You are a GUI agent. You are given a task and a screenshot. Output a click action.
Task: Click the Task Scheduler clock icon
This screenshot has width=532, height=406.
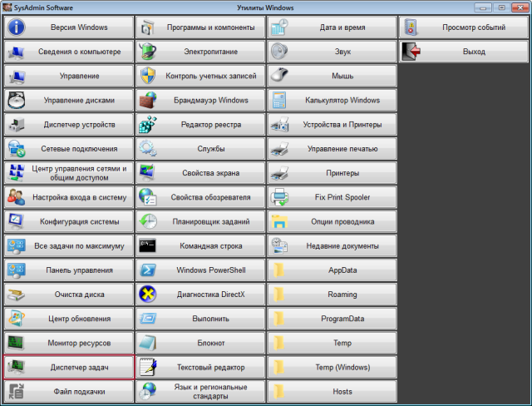[148, 222]
